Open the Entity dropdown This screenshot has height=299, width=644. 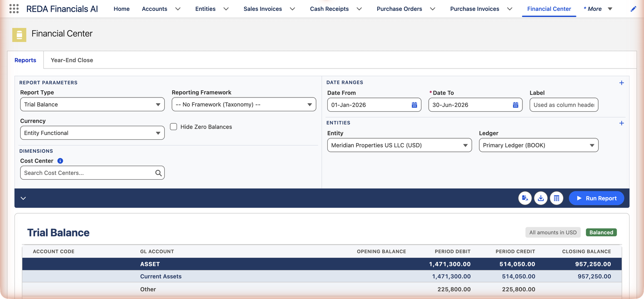[399, 145]
